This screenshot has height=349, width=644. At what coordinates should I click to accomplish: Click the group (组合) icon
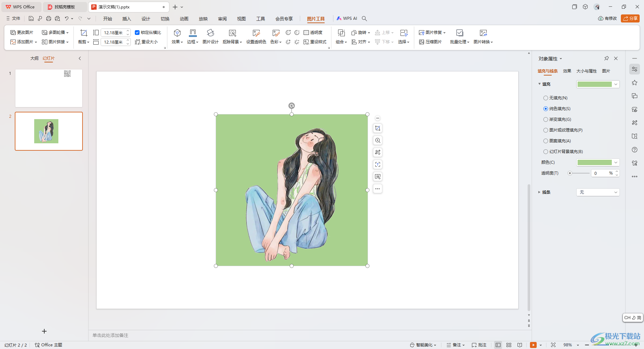(x=341, y=33)
